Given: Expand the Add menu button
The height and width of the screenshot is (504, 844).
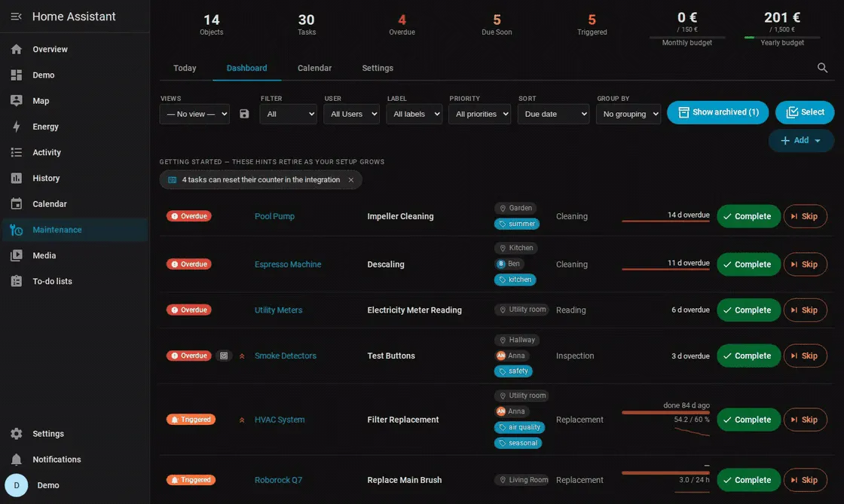Looking at the screenshot, I should click(x=801, y=140).
